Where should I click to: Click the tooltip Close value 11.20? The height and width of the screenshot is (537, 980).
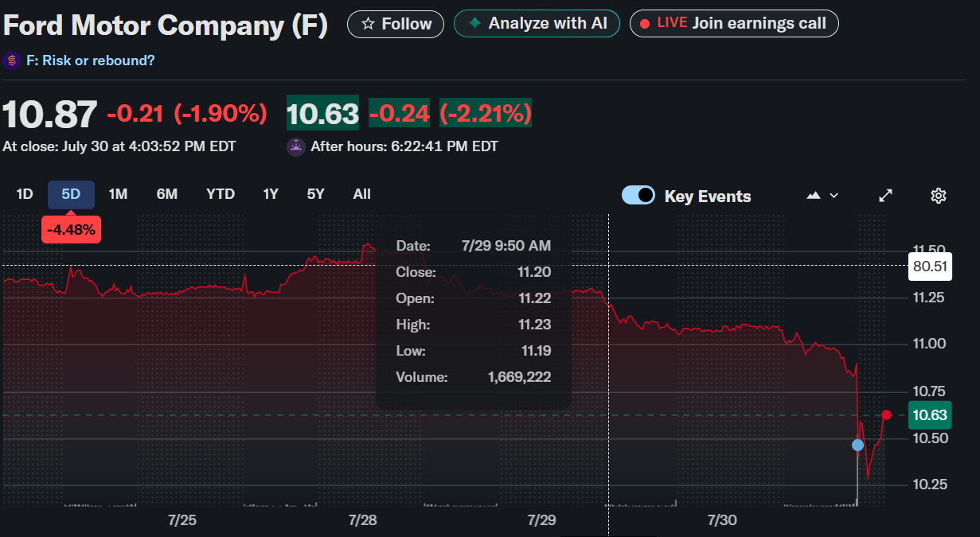click(534, 272)
